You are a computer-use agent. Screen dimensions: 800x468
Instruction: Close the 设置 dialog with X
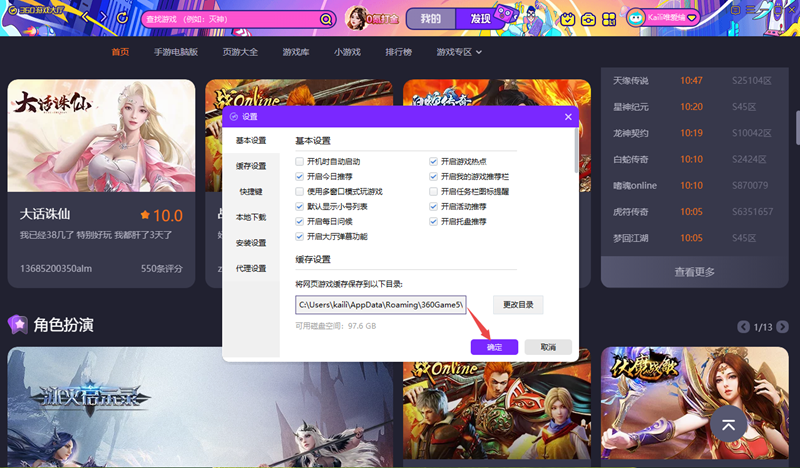tap(569, 117)
